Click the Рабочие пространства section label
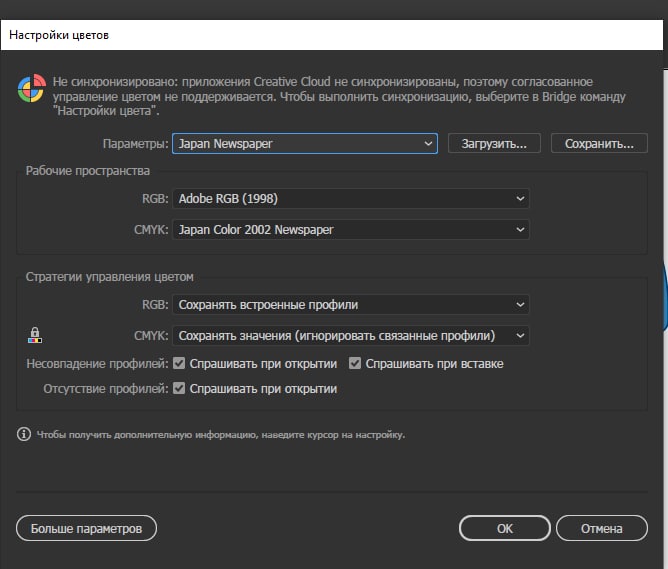This screenshot has height=569, width=668. (88, 171)
